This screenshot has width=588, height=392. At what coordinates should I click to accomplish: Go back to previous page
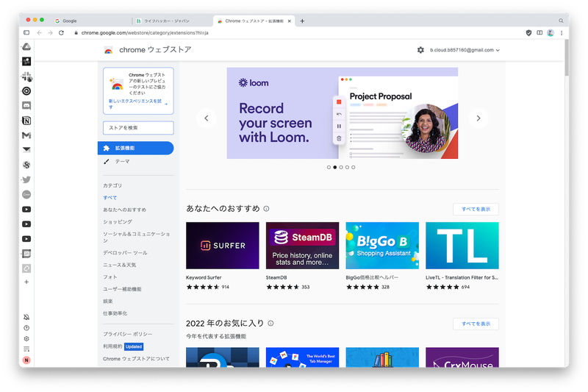[x=40, y=32]
